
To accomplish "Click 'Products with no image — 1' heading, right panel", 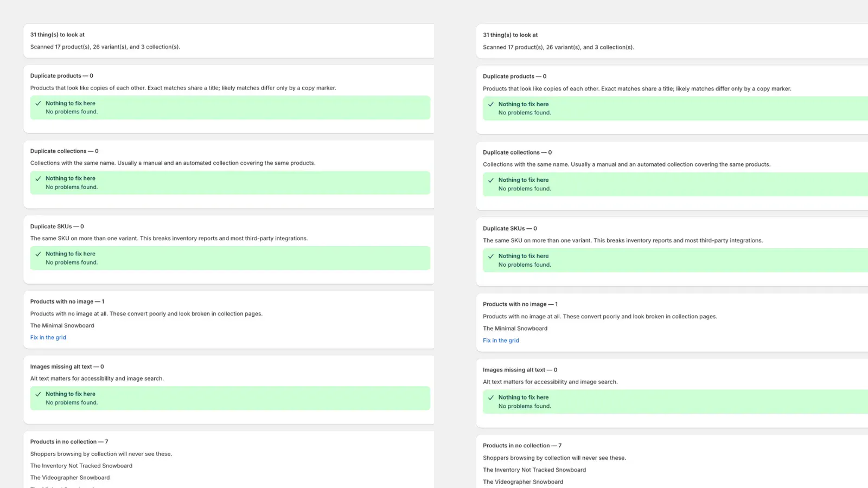I will coord(520,304).
